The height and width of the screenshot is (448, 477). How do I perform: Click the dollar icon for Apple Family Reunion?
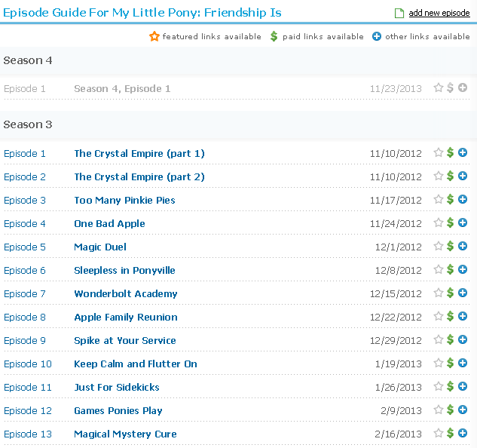tap(450, 316)
